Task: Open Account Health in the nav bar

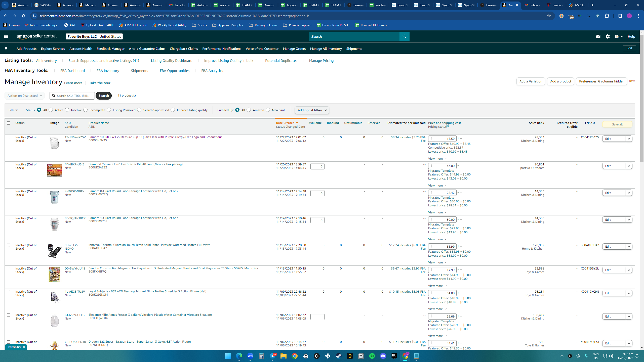Action: [x=81, y=49]
